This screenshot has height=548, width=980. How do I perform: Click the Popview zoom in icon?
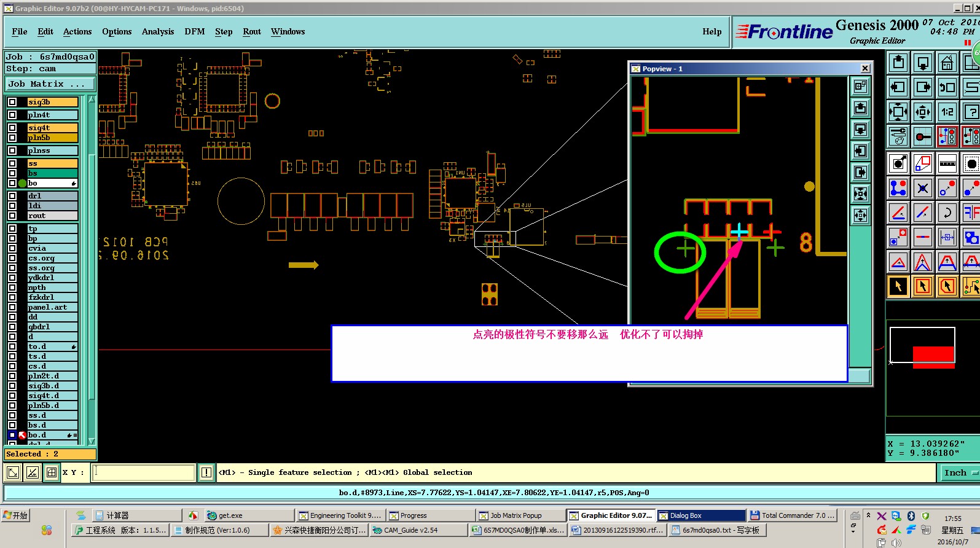tap(860, 216)
